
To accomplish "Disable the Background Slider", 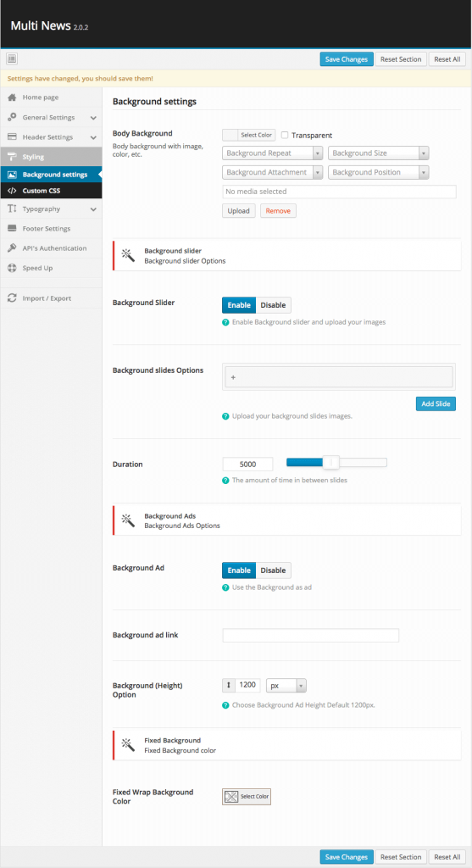I will pos(274,305).
